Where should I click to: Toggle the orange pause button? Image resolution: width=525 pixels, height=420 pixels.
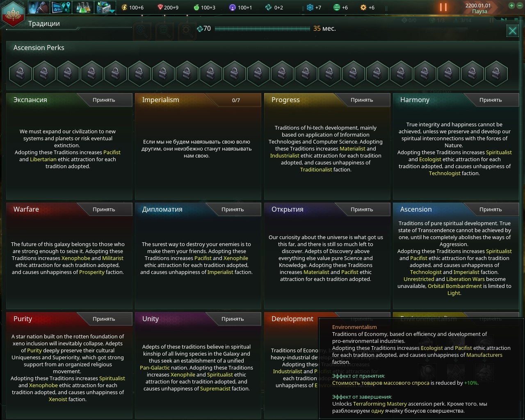click(443, 7)
